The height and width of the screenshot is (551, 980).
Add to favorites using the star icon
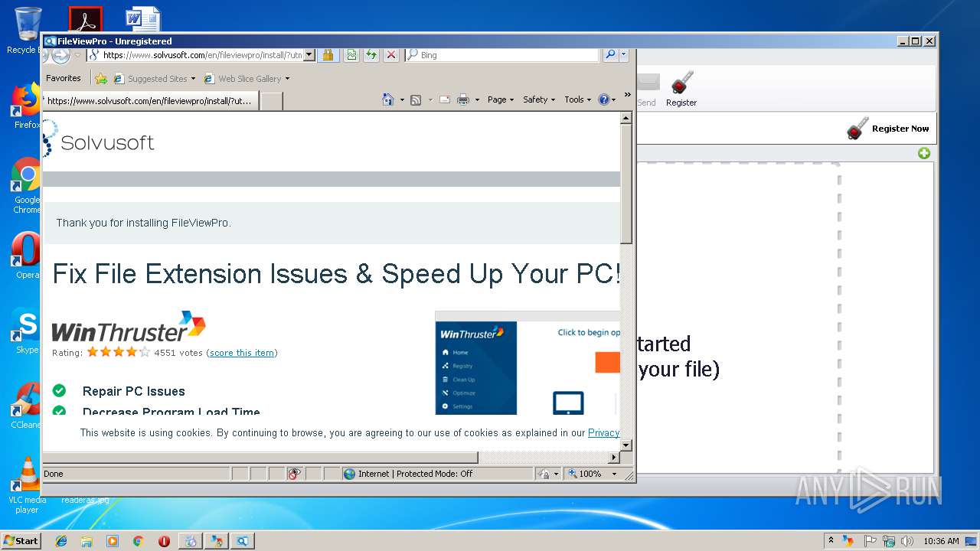(100, 78)
